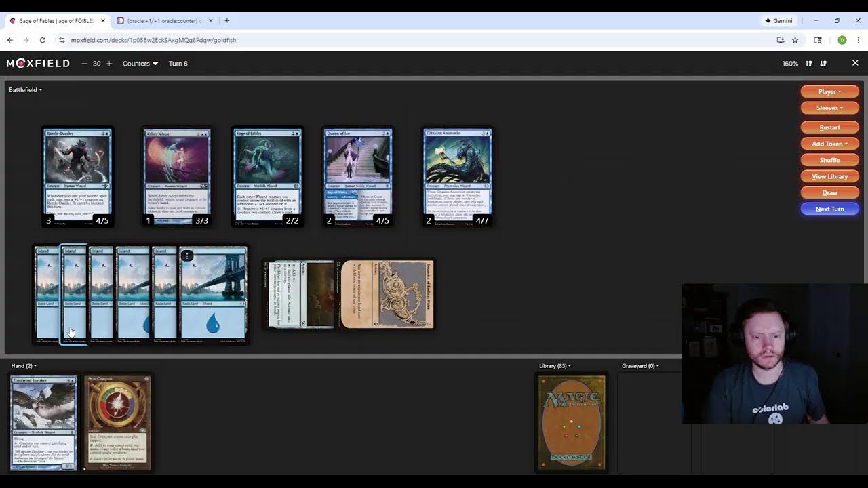
Task: Select the Æther Adept creature card
Action: 177,177
